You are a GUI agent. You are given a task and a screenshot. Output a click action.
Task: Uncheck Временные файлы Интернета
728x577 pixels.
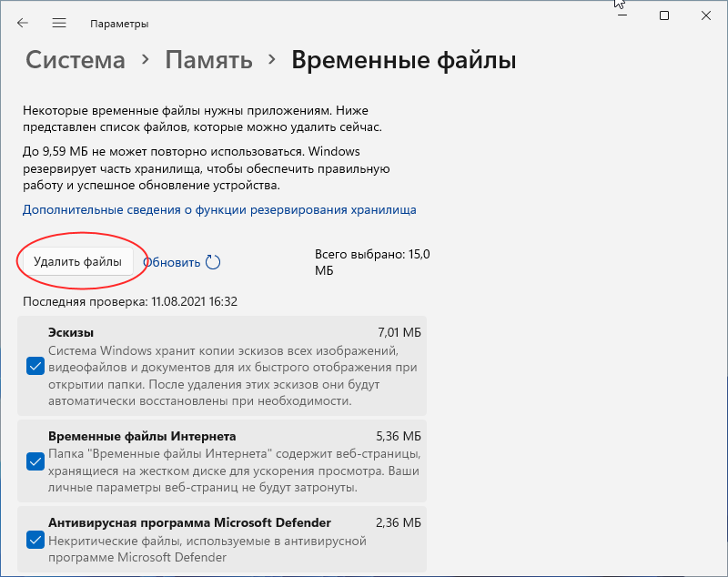[x=35, y=461]
